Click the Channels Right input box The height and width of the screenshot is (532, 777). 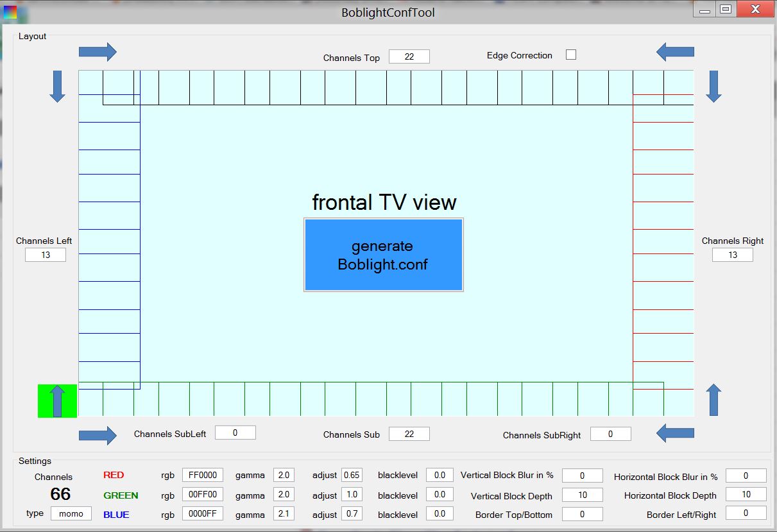(733, 255)
